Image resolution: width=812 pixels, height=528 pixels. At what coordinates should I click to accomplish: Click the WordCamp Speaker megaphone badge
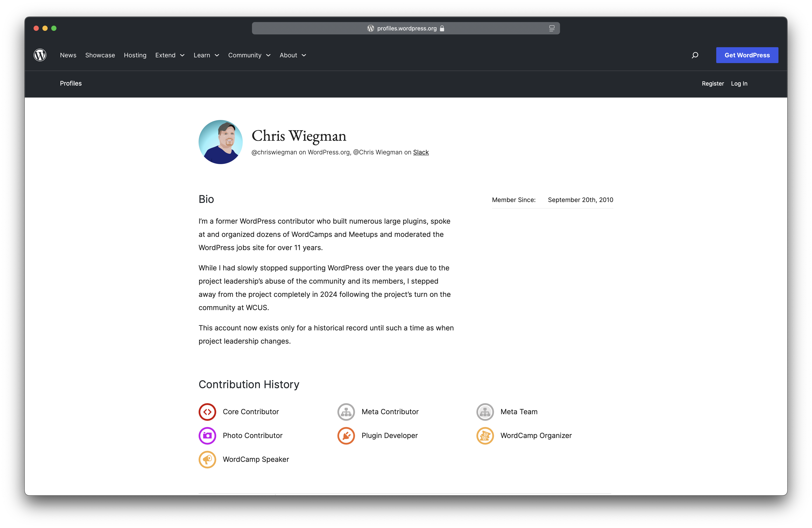point(207,459)
